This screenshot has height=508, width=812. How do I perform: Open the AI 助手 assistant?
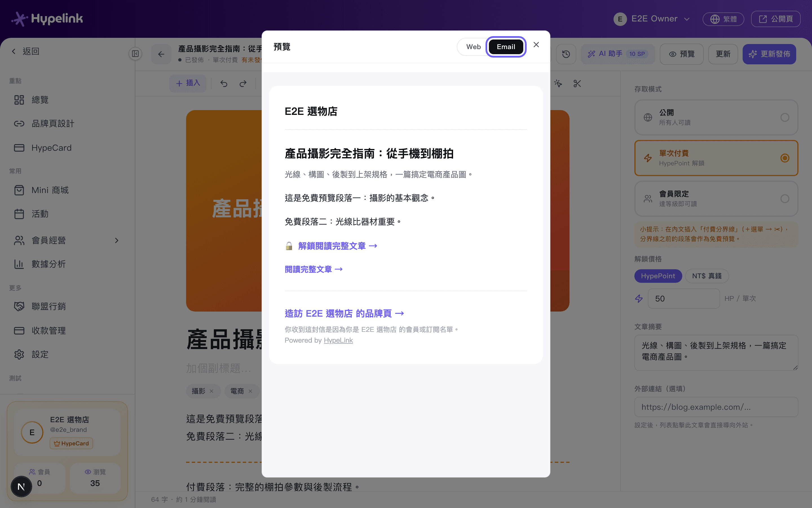coord(618,54)
